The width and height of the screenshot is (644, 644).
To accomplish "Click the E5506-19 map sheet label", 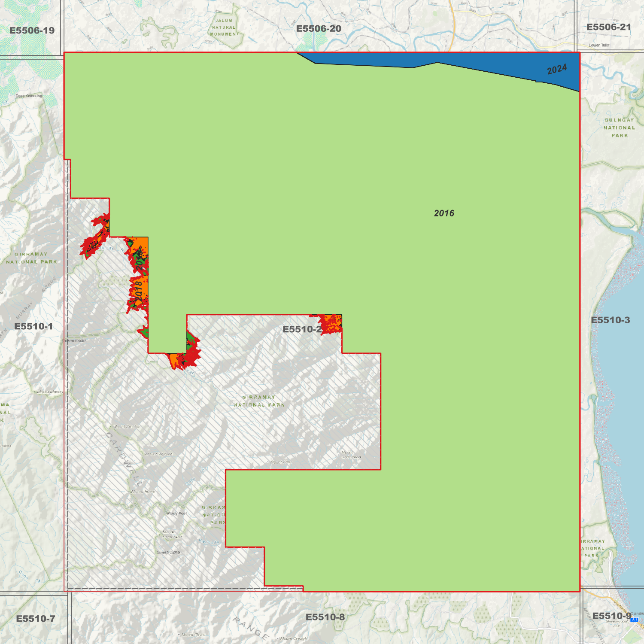I will pos(32,30).
